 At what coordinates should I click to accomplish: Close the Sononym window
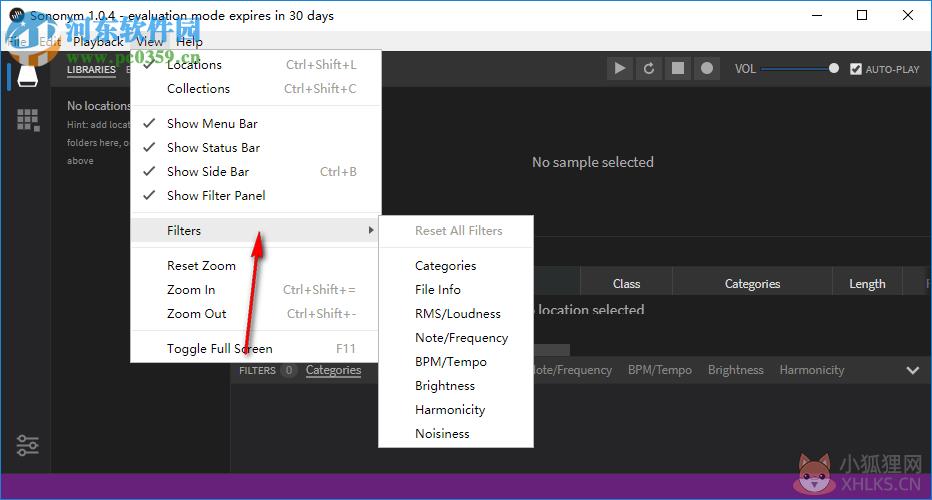coord(908,15)
